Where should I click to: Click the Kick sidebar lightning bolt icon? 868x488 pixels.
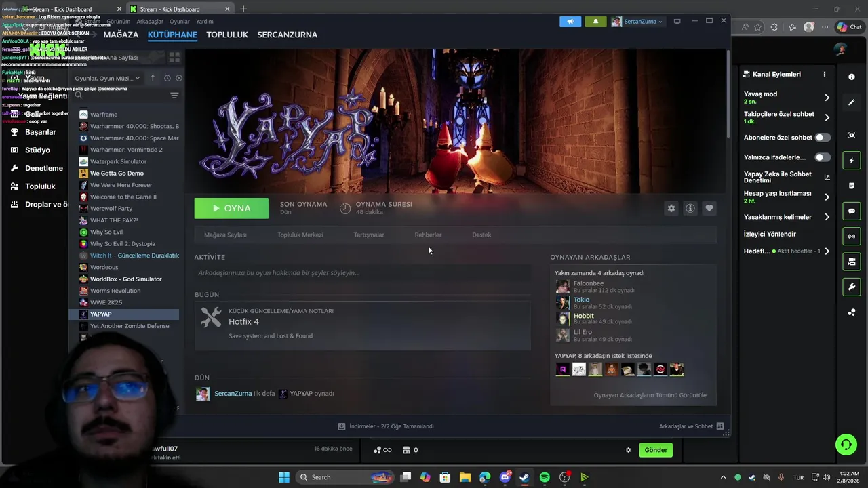[852, 161]
